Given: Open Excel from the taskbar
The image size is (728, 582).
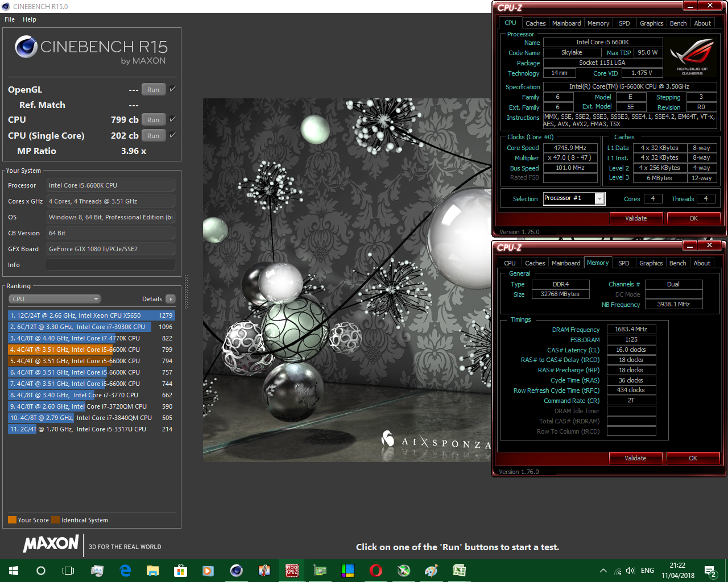Looking at the screenshot, I should 459,570.
